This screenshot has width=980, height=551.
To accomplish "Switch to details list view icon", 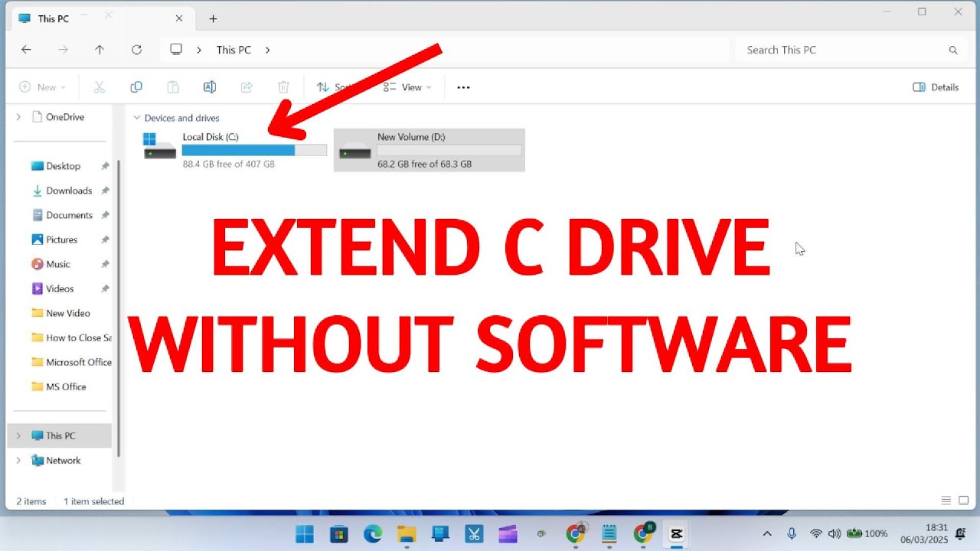I will (x=946, y=500).
